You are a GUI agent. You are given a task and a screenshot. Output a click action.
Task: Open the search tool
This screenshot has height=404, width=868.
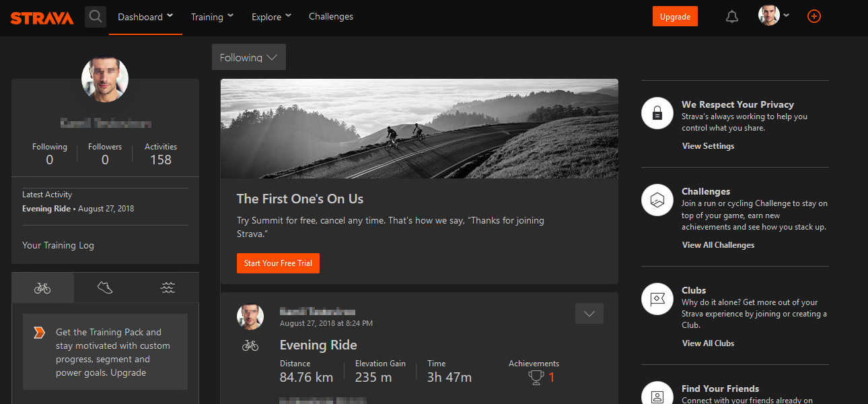(95, 16)
